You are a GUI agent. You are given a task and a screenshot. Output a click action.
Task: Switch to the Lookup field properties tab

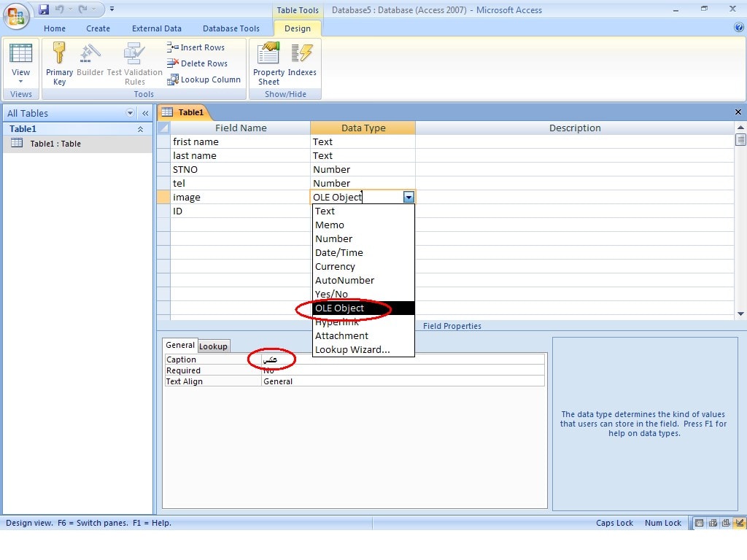(213, 346)
